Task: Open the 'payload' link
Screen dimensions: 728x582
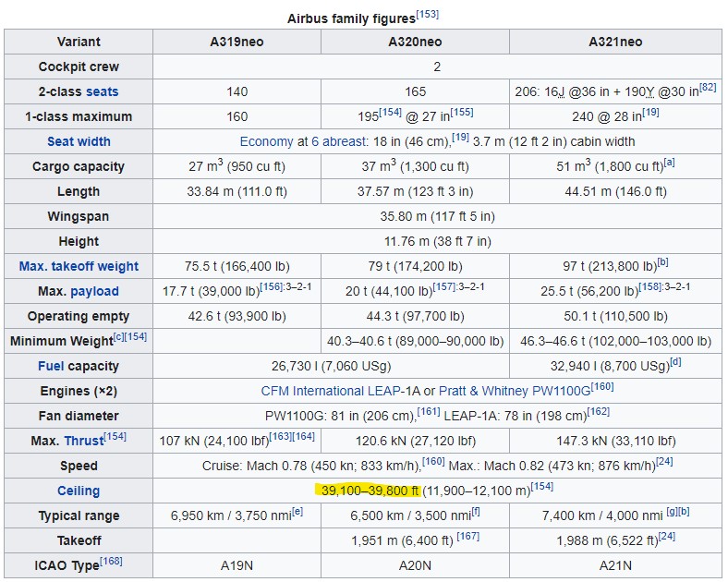Action: tap(95, 292)
